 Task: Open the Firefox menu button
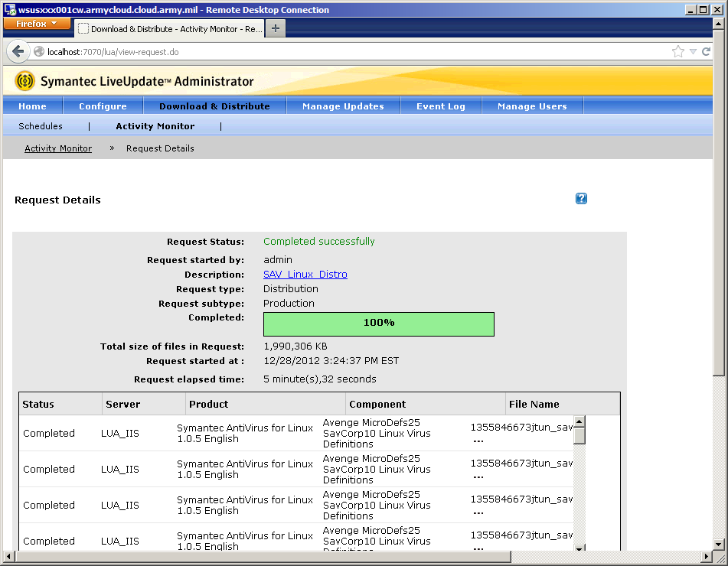[x=37, y=23]
